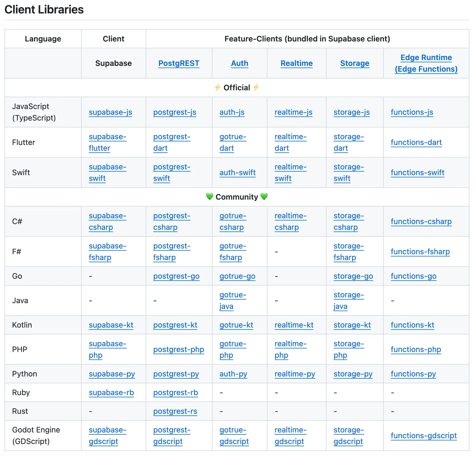
Task: Select the supabase-kt link
Action: [x=111, y=325]
